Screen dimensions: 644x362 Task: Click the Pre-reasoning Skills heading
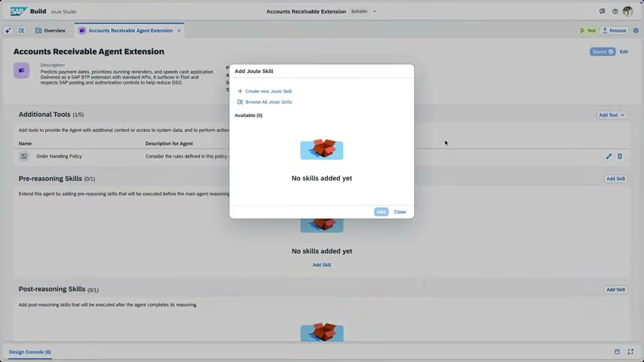pos(50,178)
